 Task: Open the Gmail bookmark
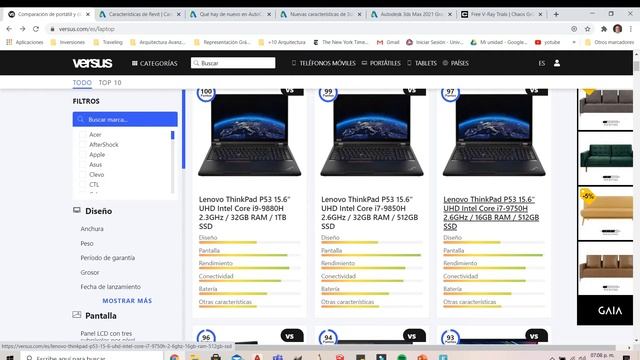coord(388,42)
